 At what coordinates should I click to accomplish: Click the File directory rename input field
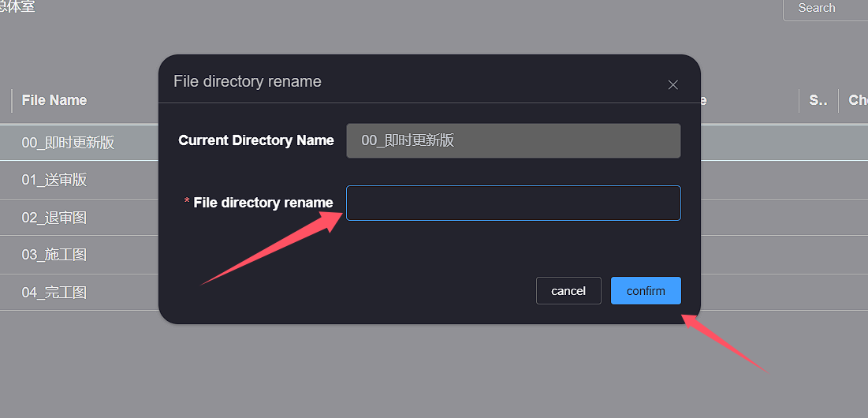pyautogui.click(x=513, y=203)
